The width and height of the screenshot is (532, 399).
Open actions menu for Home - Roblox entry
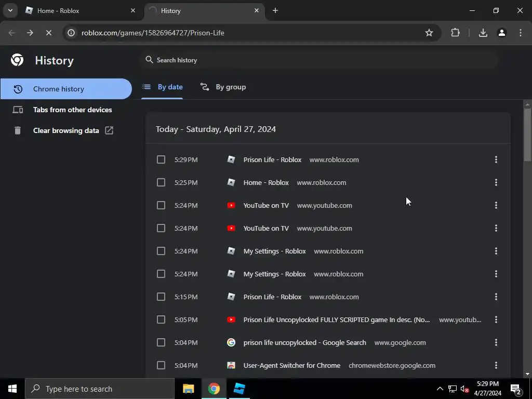click(496, 182)
